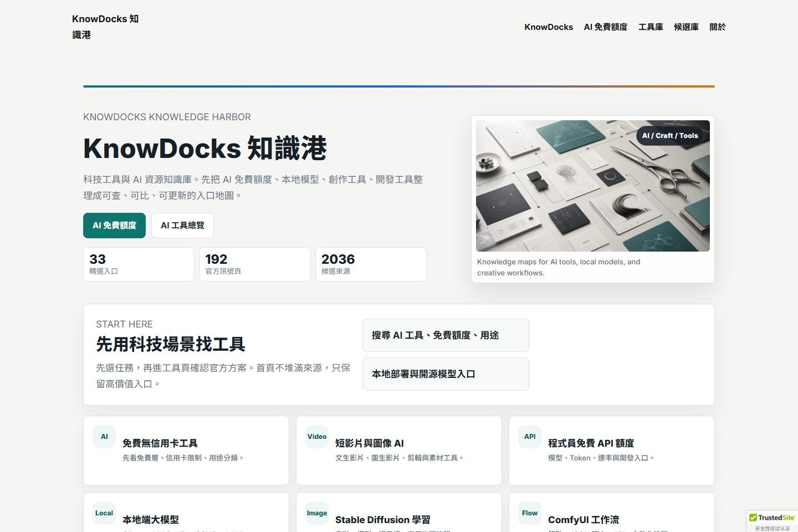Select 候選庫 in the top navigation
Screen dimensions: 798x532
pos(686,27)
